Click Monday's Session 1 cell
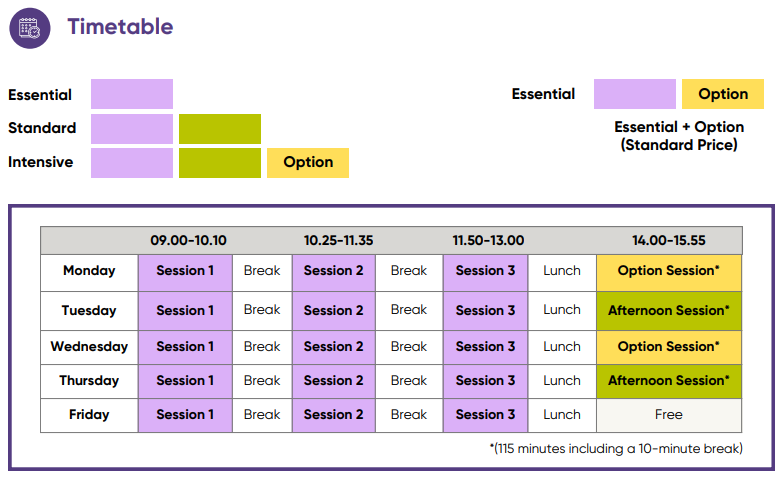Viewport: 778px width, 478px height. coord(185,271)
